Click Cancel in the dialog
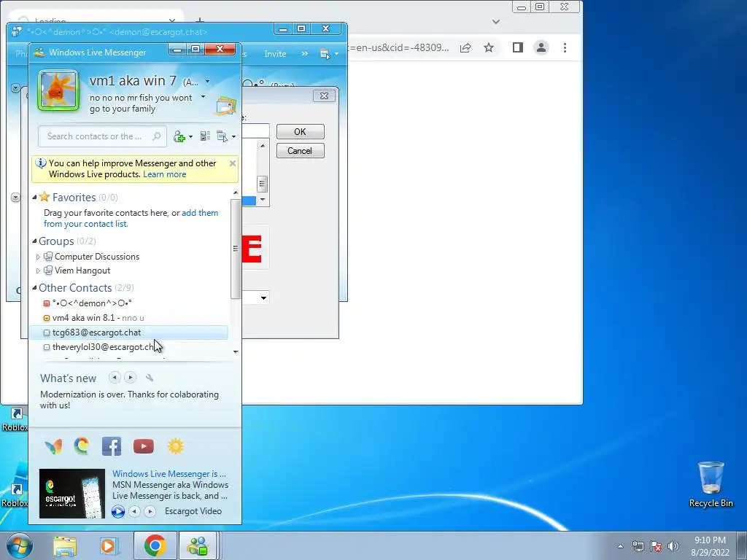The width and height of the screenshot is (747, 560). [300, 151]
